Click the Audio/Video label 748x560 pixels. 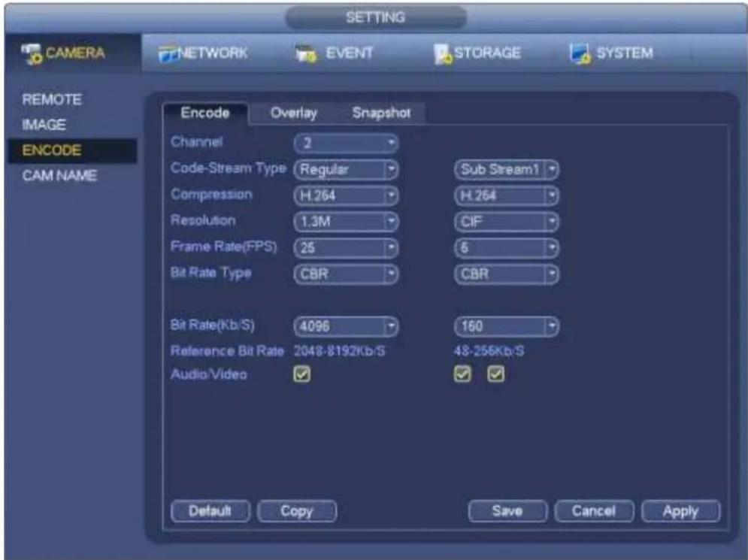(209, 374)
